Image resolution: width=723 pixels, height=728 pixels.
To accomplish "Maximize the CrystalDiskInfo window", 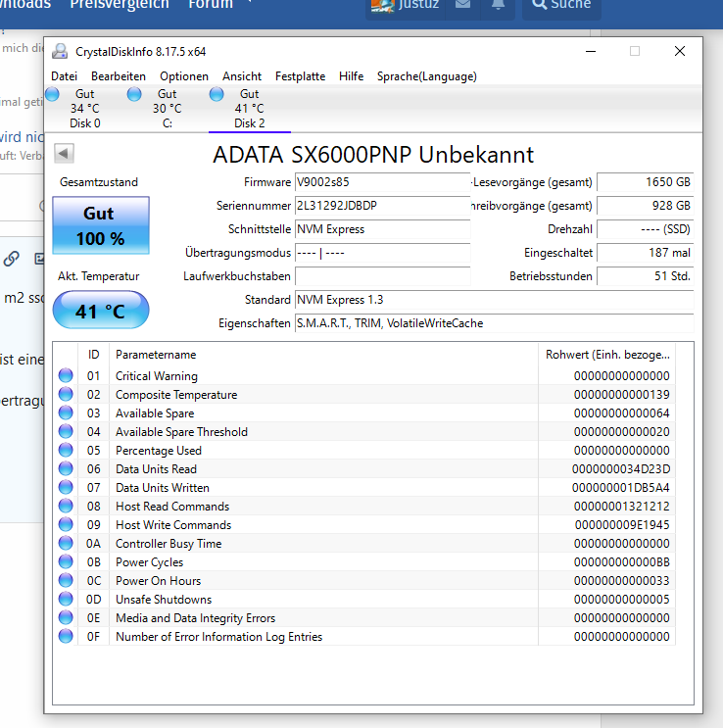I will click(x=635, y=51).
